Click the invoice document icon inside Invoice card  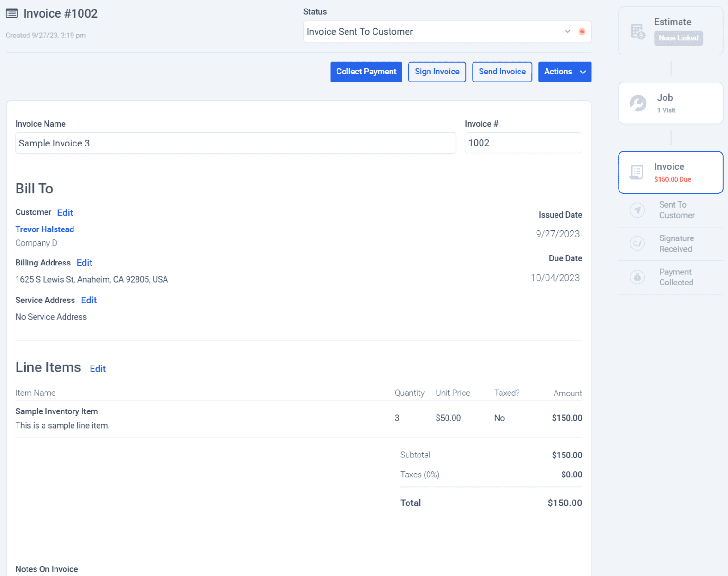[x=636, y=172]
